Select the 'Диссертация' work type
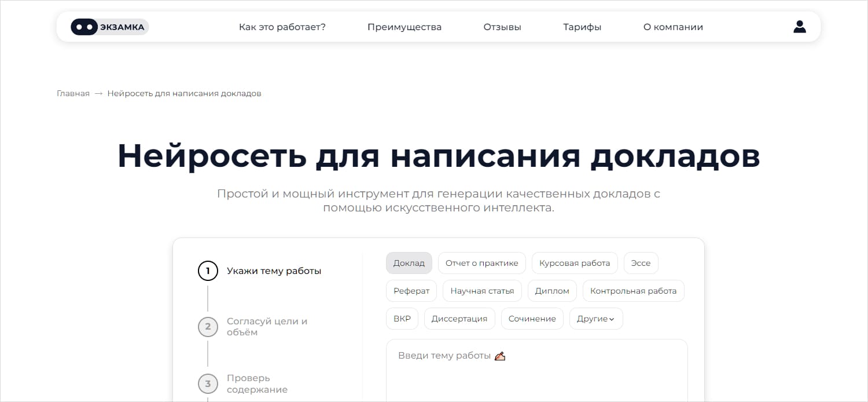868x402 pixels. pos(459,318)
